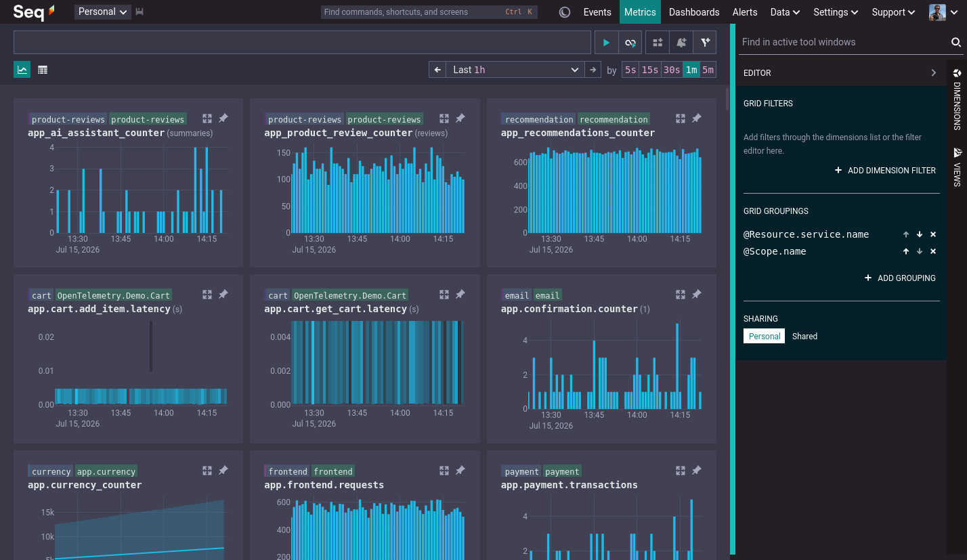Open the Settings menu

pyautogui.click(x=836, y=12)
